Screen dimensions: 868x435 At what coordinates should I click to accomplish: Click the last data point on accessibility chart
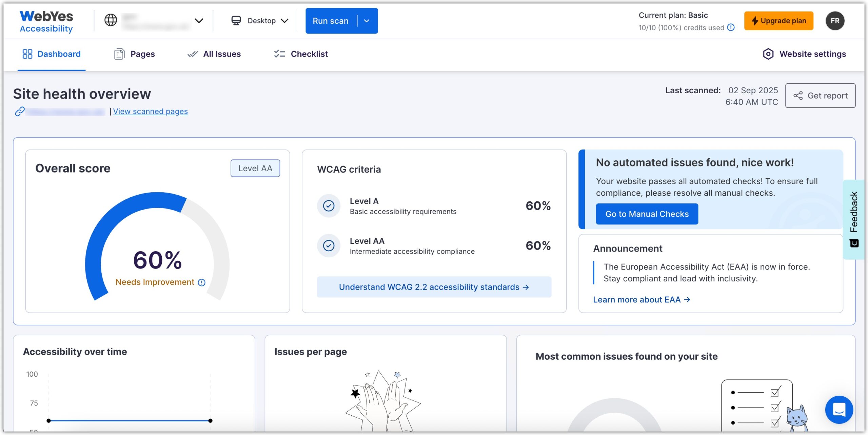pos(210,420)
